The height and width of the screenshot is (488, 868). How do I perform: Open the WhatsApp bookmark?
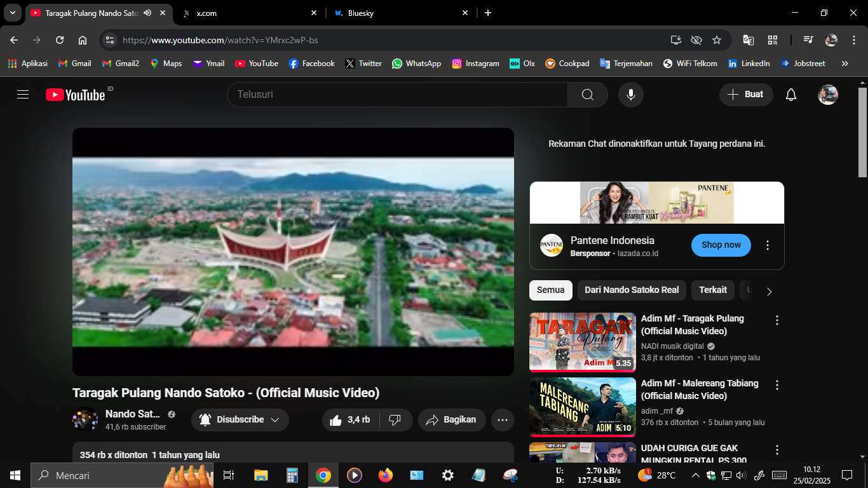coord(416,64)
